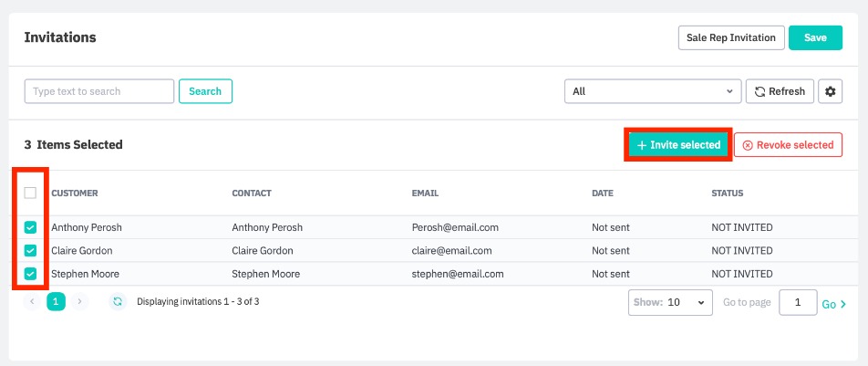Focus the Type text to search field
Viewport: 868px width, 366px height.
pyautogui.click(x=98, y=91)
